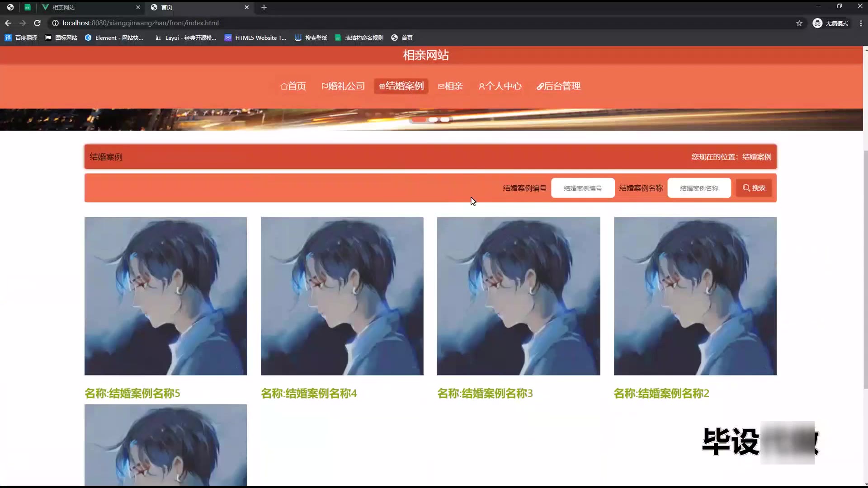Click the site info icon in address bar
The width and height of the screenshot is (868, 488).
click(55, 23)
